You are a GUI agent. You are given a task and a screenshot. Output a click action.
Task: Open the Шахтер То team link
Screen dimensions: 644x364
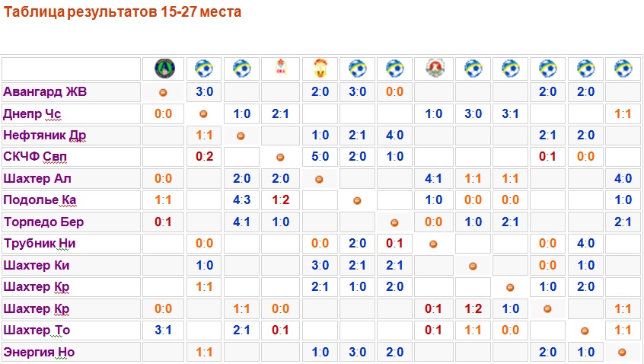(x=37, y=330)
